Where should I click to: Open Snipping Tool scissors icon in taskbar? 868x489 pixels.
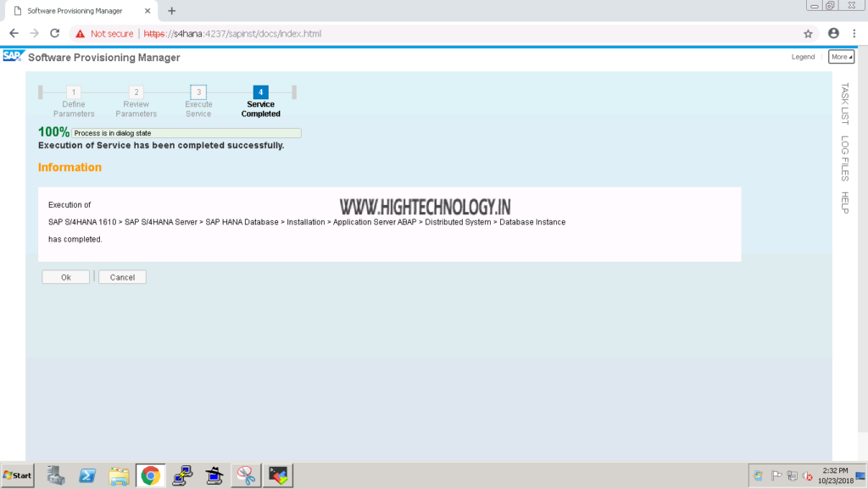tap(246, 475)
